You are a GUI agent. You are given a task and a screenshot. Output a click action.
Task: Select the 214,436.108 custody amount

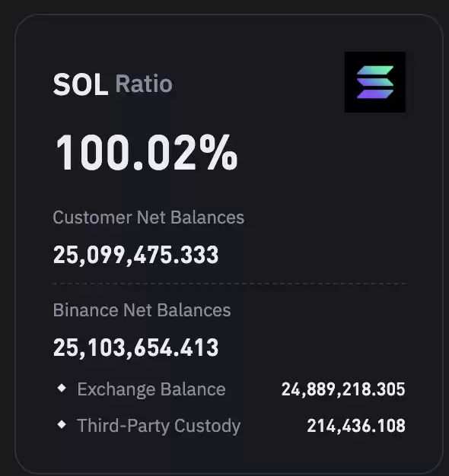tap(356, 426)
